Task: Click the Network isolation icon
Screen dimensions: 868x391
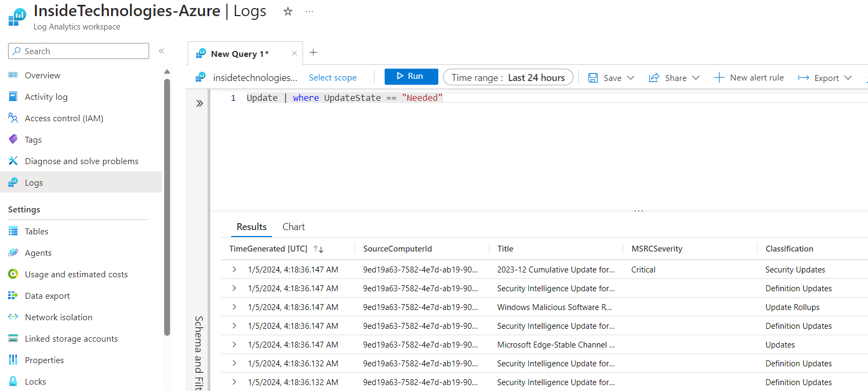Action: click(x=13, y=317)
